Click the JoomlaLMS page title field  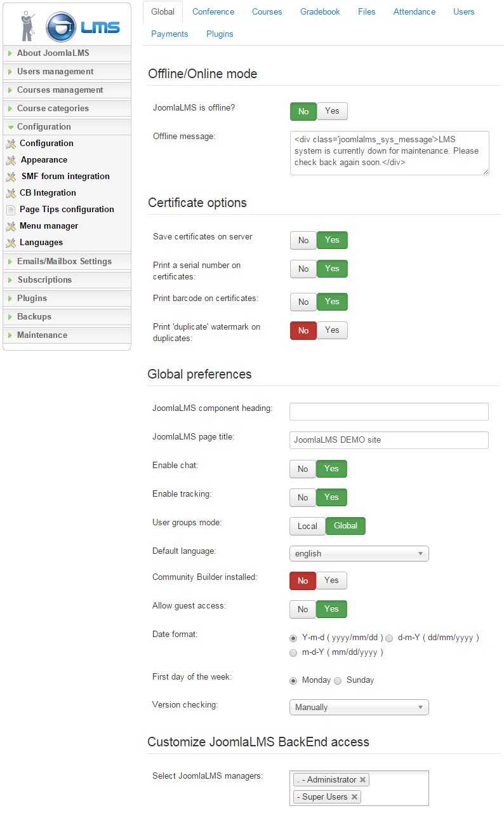[389, 440]
